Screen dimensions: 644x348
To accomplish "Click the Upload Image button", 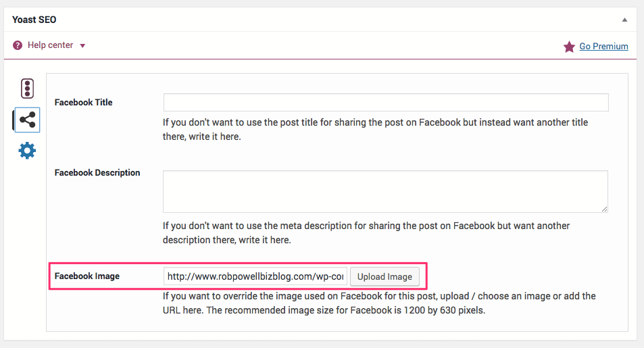I will click(x=385, y=276).
